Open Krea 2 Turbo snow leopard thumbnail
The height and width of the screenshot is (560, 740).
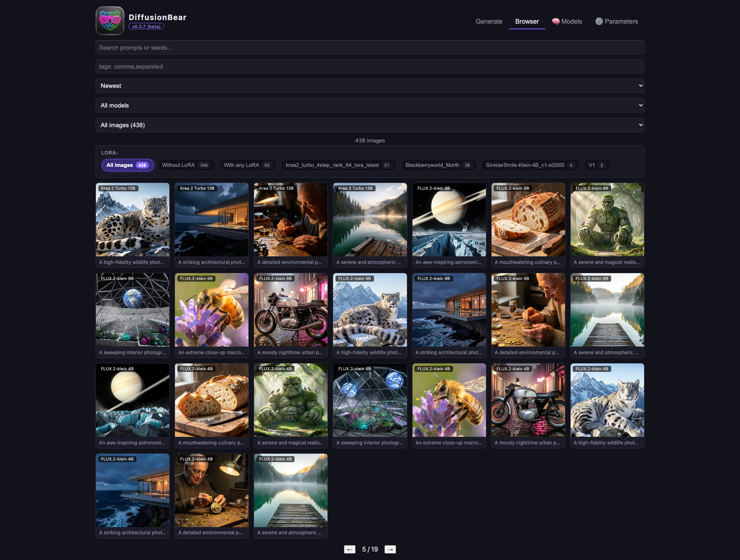132,220
